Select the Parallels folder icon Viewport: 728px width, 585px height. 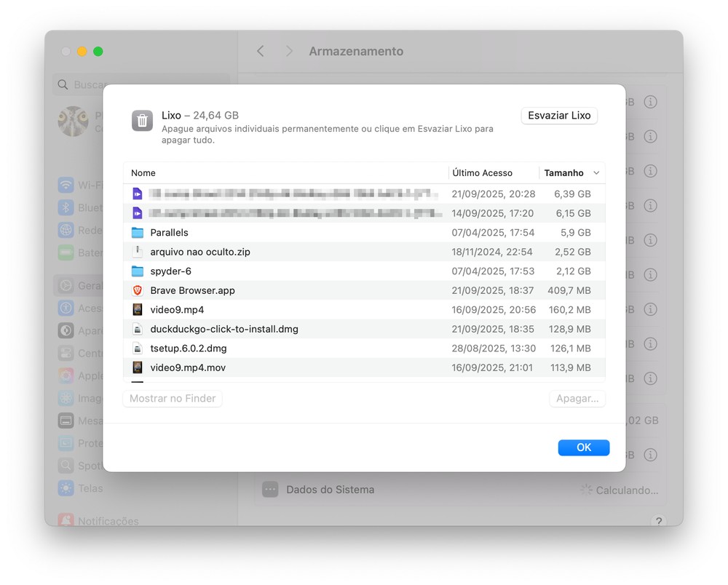[x=138, y=232]
